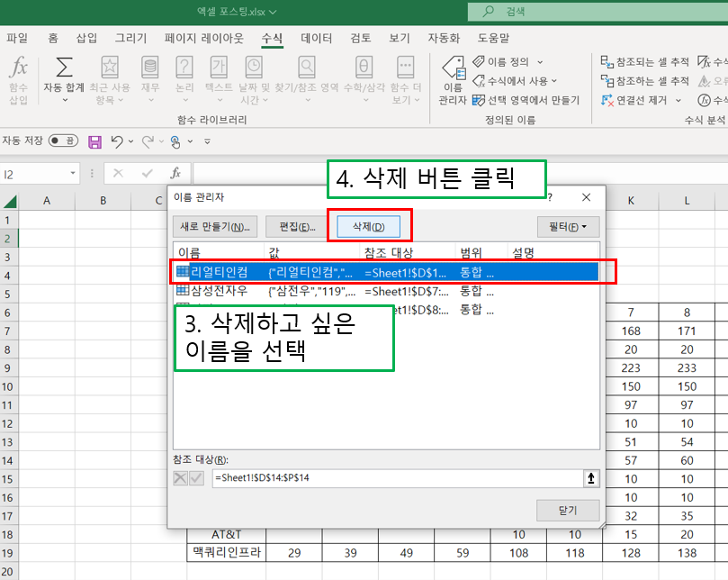Click the formula bar fx icon
Screen dimensions: 728x580
pyautogui.click(x=175, y=173)
